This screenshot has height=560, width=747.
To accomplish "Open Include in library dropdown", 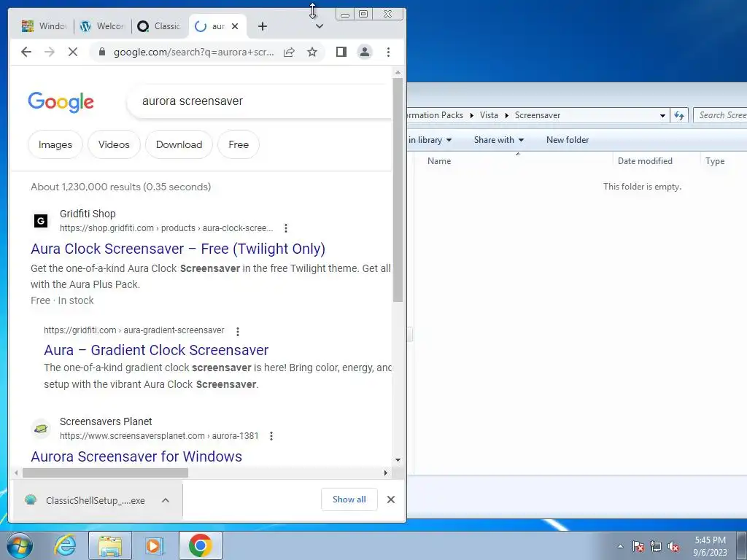I will [430, 140].
